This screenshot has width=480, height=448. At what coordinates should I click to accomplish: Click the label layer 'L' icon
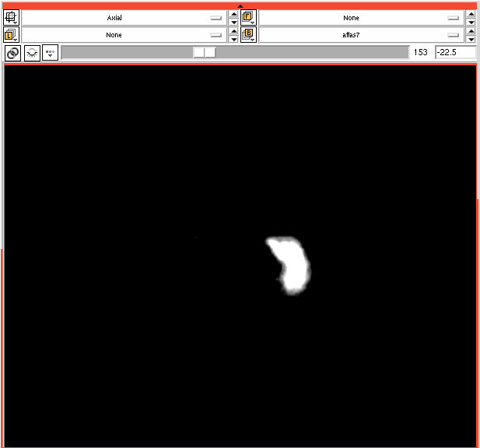[x=12, y=35]
